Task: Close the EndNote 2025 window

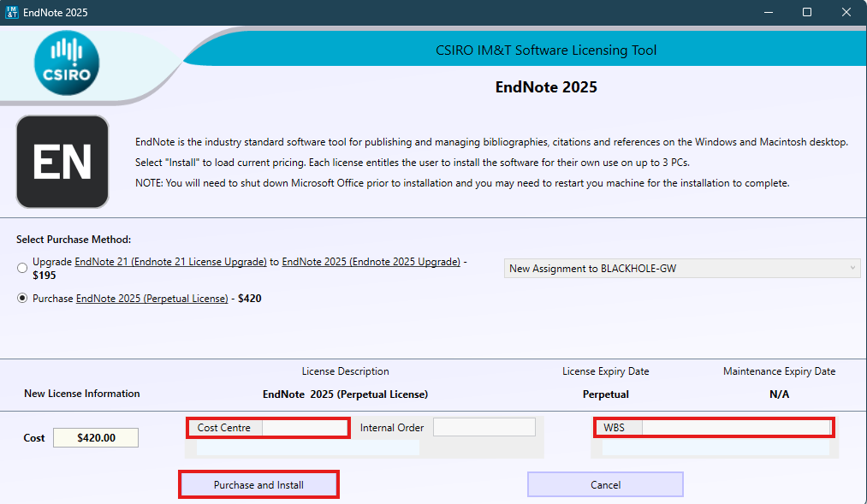Action: coord(846,12)
